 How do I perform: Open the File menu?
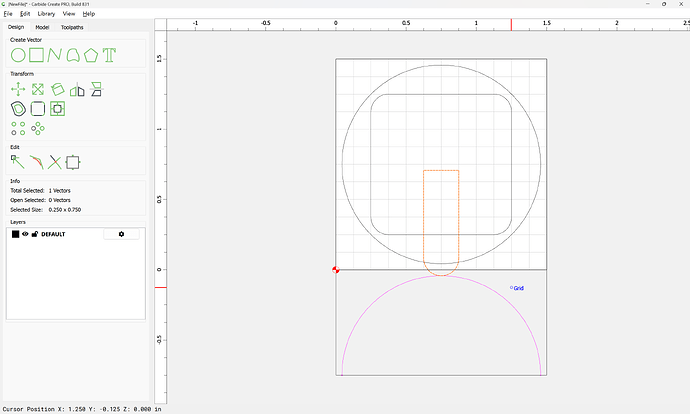click(8, 14)
